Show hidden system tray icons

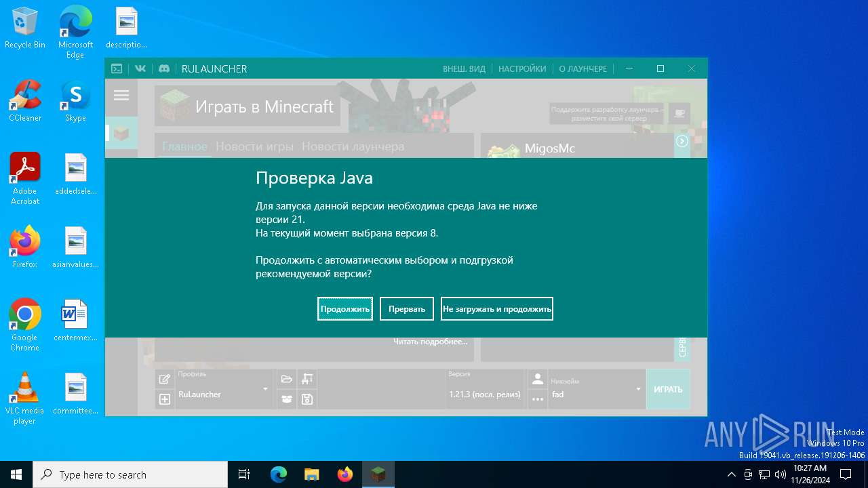tap(731, 474)
